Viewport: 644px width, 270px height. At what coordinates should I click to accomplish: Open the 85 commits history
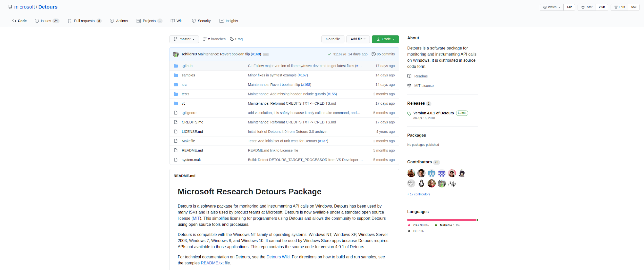click(383, 54)
